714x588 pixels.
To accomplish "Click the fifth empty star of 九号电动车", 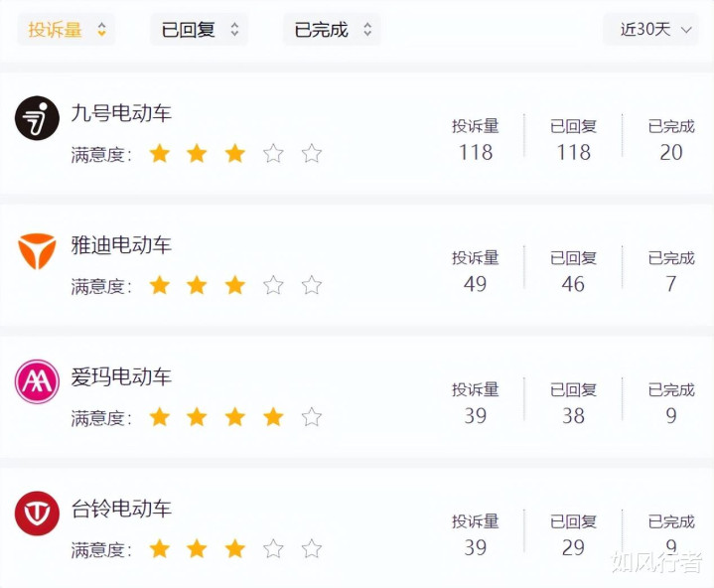I will 312,154.
